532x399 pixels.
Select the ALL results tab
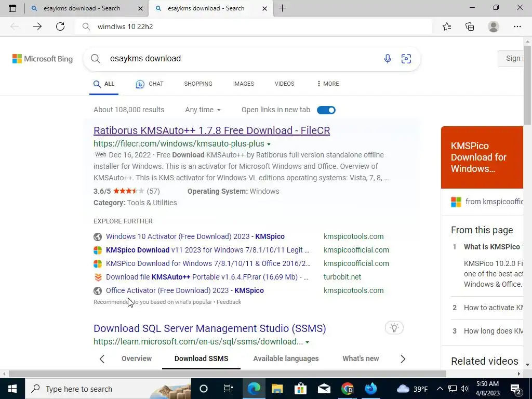coord(104,84)
